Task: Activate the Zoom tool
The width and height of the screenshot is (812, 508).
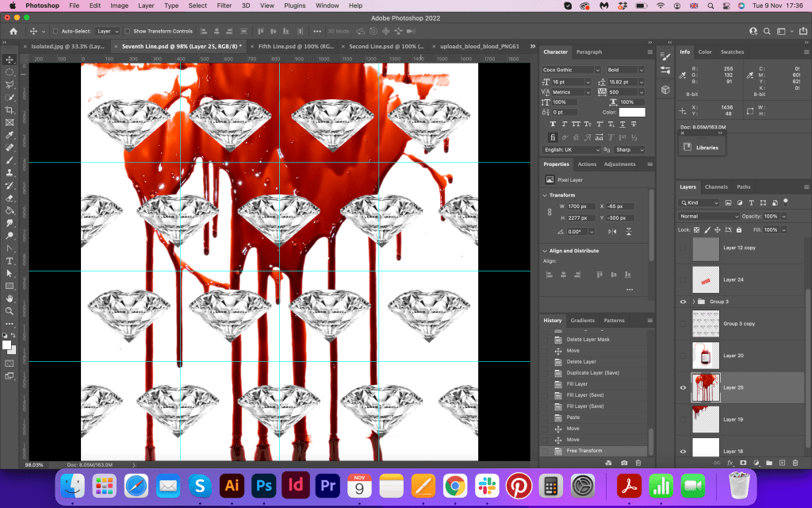Action: coord(10,310)
